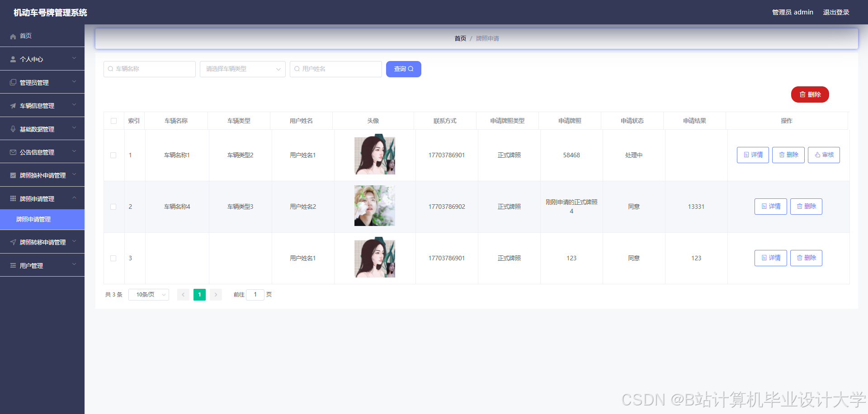
Task: Click the 查询 search button
Action: (404, 69)
